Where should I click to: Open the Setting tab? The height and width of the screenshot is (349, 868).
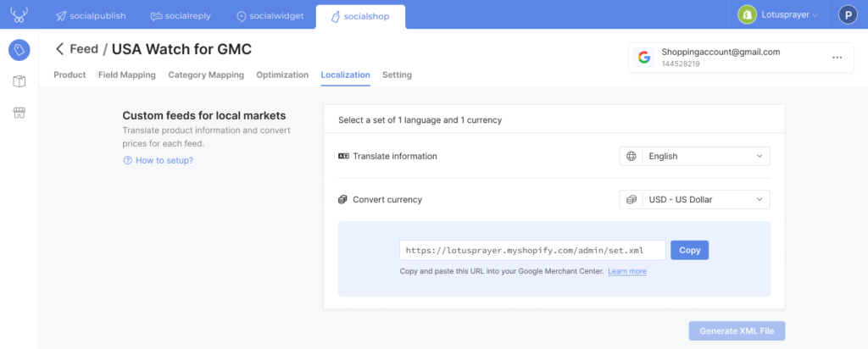tap(397, 75)
